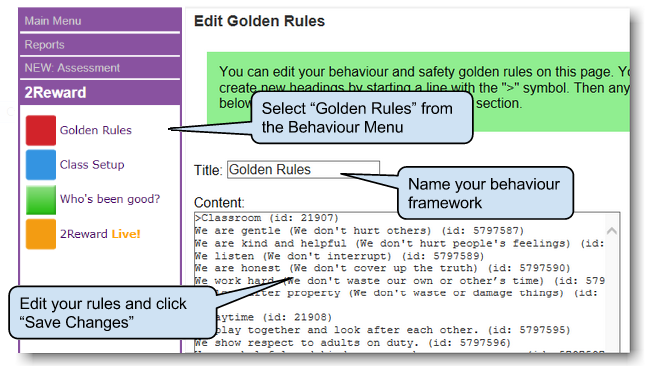Click the 'We are kind and helpful' line

tap(400, 243)
